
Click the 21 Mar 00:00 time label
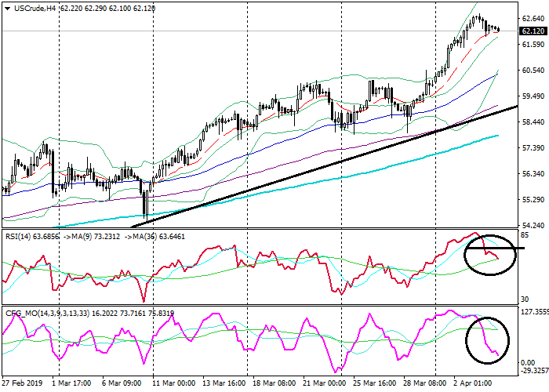(323, 385)
